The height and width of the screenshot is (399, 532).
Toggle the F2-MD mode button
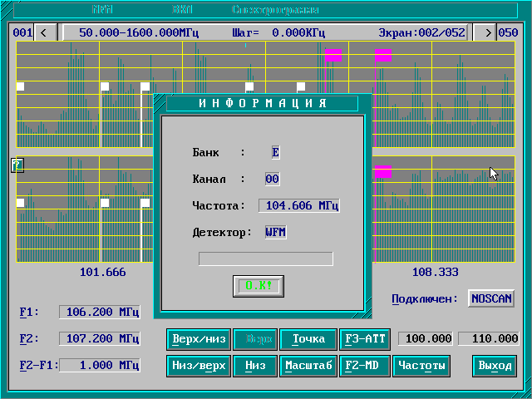364,366
